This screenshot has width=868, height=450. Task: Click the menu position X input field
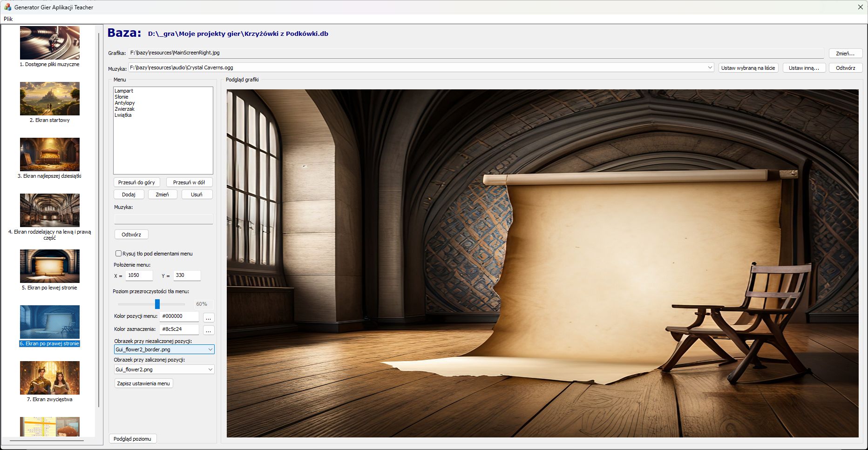(x=139, y=275)
